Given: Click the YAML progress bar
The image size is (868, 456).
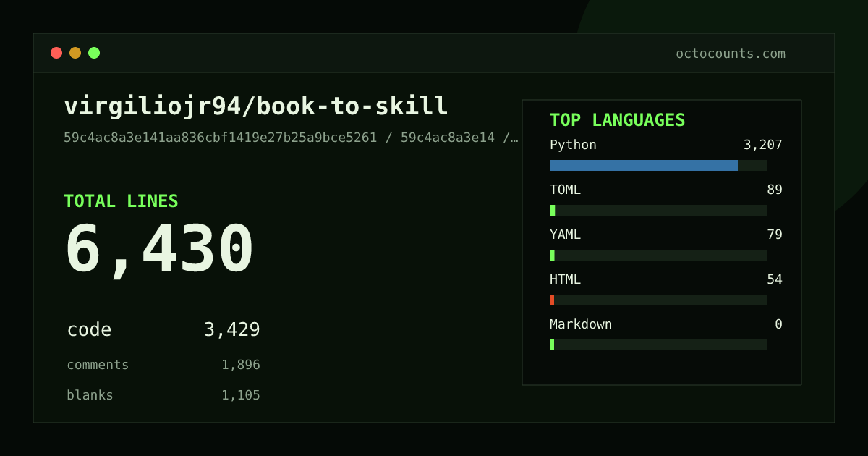Looking at the screenshot, I should pos(658,256).
